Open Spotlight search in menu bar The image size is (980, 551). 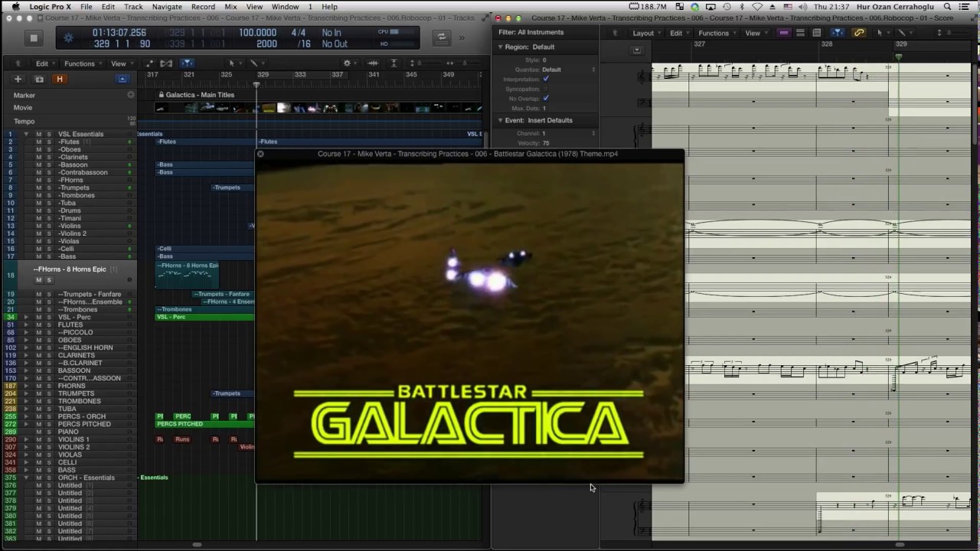[947, 7]
